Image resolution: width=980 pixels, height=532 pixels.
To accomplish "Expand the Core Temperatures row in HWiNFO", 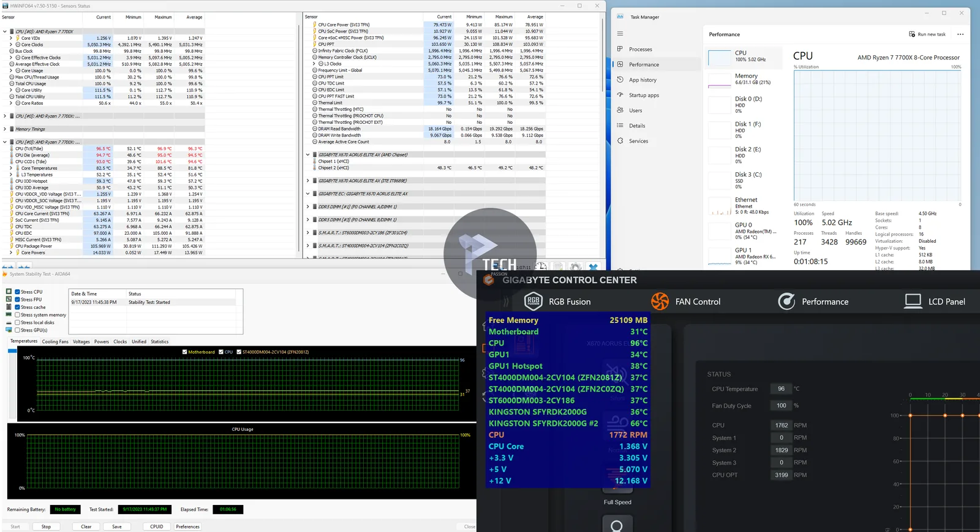I will 11,168.
